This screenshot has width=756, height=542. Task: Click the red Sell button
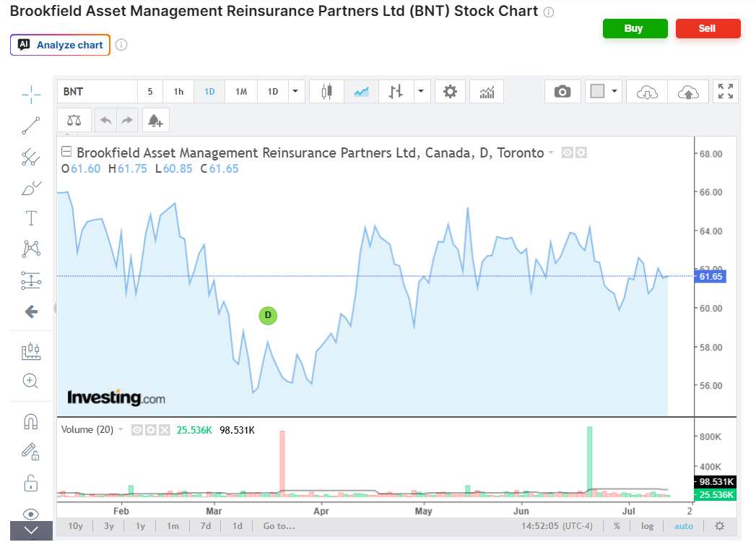[x=708, y=28]
